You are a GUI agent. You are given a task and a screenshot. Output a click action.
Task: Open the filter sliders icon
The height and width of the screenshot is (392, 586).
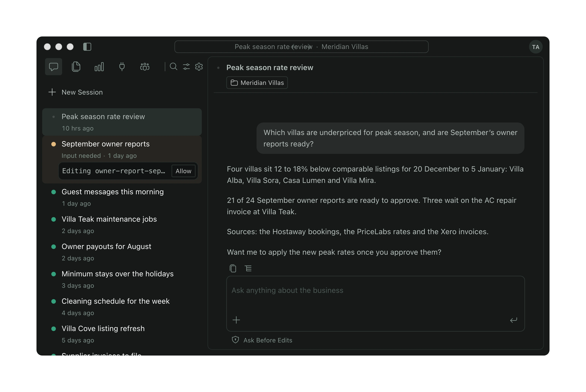coord(186,66)
